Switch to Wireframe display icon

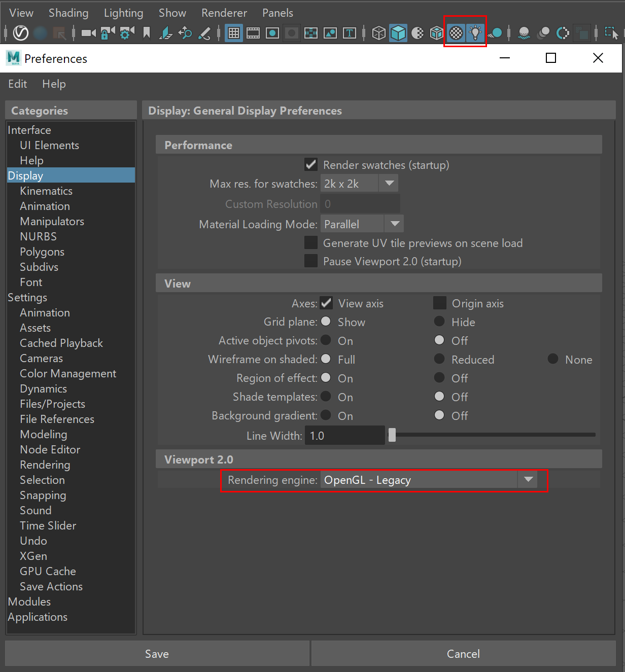[379, 33]
